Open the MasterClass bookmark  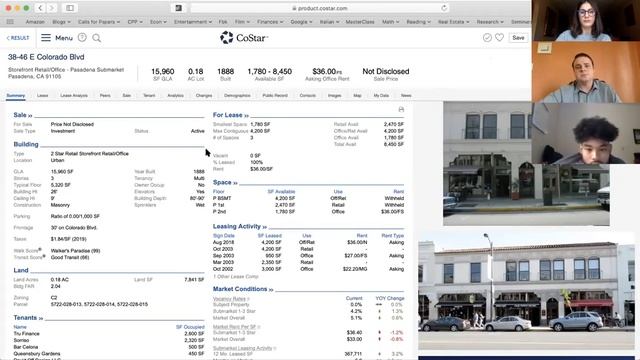[360, 22]
